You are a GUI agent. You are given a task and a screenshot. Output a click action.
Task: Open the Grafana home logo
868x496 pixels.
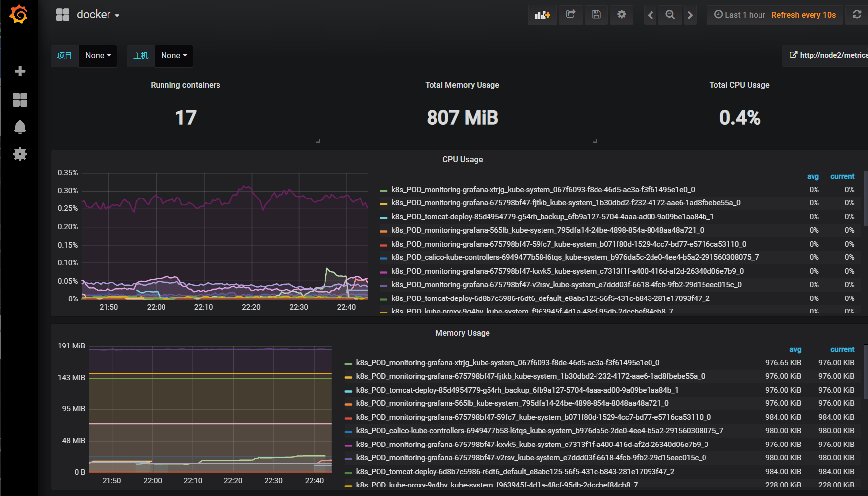[19, 14]
